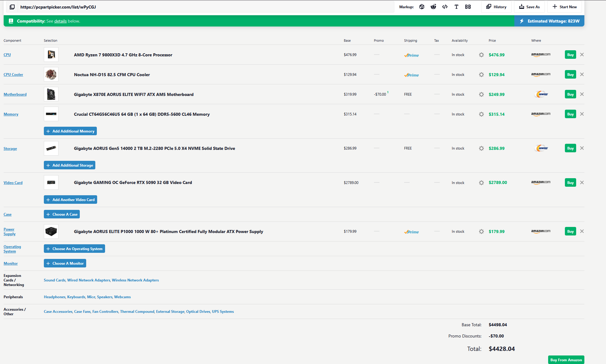Image resolution: width=606 pixels, height=364 pixels.
Task: Click Save As for this list
Action: (x=529, y=7)
